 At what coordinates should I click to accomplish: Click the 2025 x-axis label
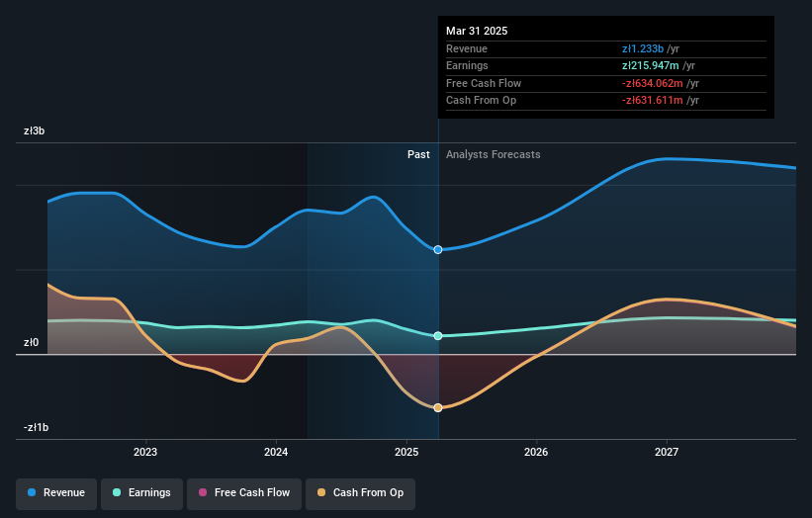406,452
